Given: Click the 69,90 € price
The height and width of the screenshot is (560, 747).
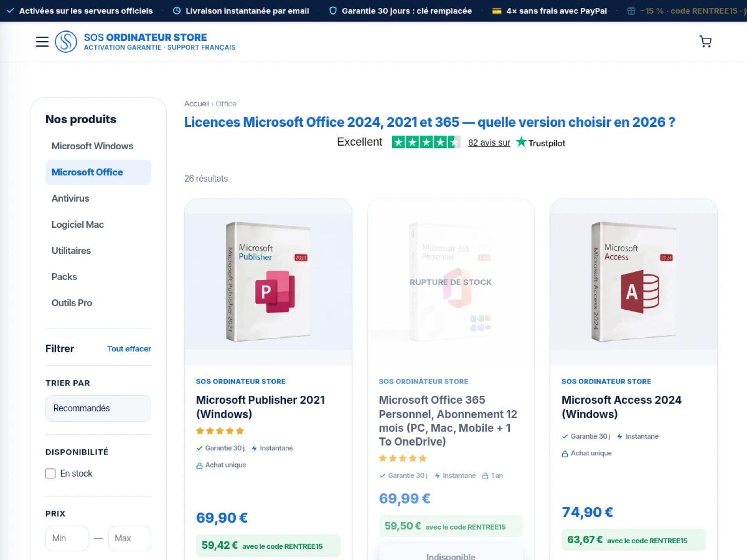Looking at the screenshot, I should point(222,518).
